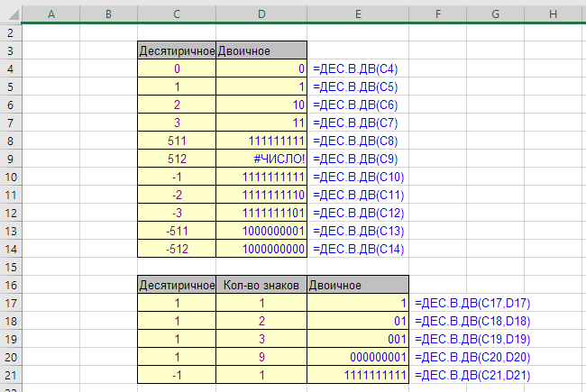
Task: Click the Двоичное header in row 3
Action: click(x=261, y=50)
